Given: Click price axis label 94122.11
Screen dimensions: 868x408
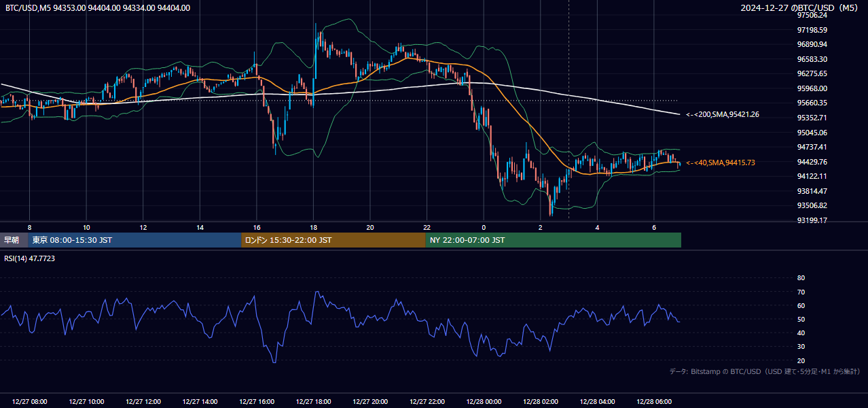Looking at the screenshot, I should coord(812,176).
